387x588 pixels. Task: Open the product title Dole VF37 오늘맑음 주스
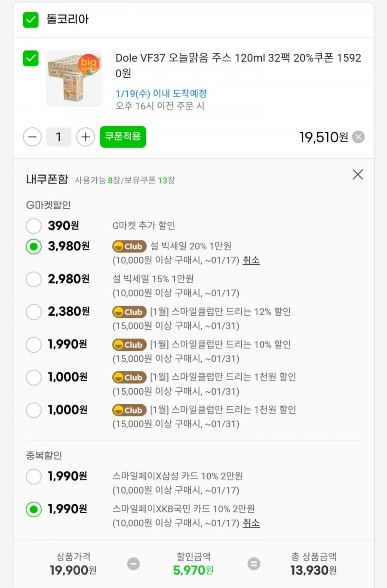click(238, 65)
